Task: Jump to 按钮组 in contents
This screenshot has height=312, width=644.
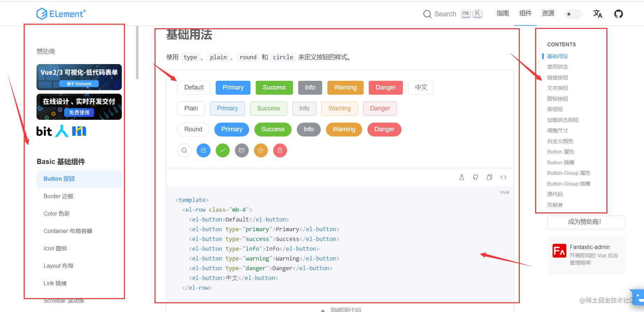Action: 555,109
